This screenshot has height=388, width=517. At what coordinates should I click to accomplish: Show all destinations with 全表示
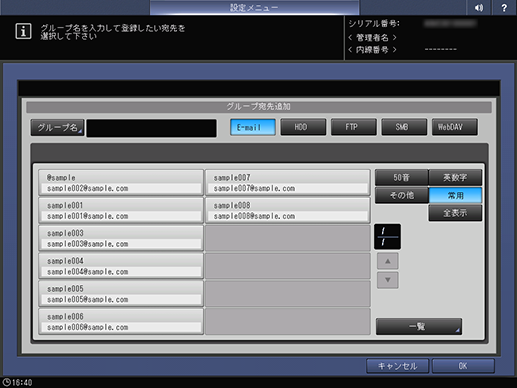pos(455,213)
